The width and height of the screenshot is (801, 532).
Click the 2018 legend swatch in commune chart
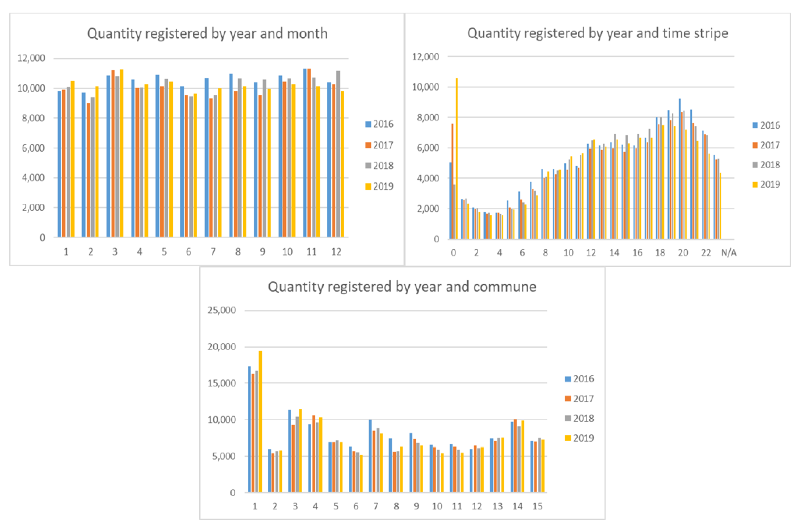[x=568, y=418]
